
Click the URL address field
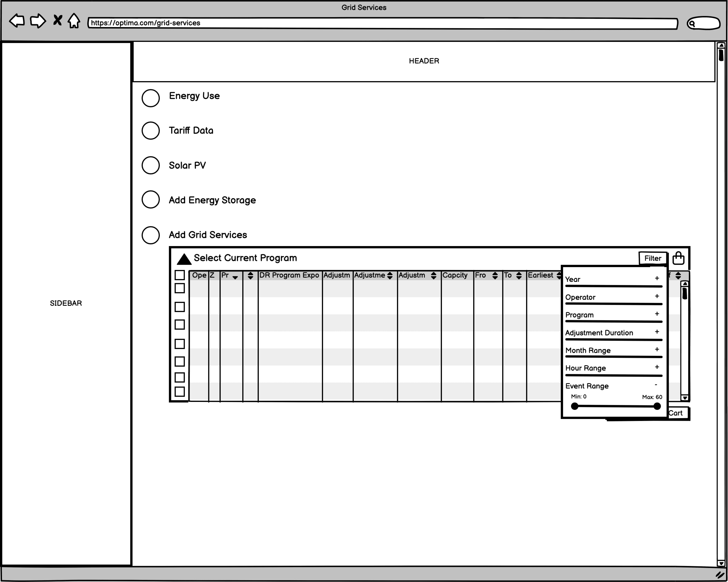pos(383,23)
